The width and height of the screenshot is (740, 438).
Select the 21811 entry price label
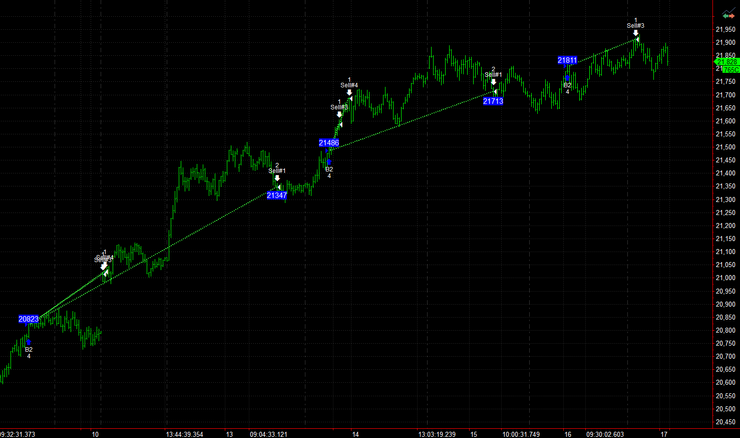pos(567,60)
